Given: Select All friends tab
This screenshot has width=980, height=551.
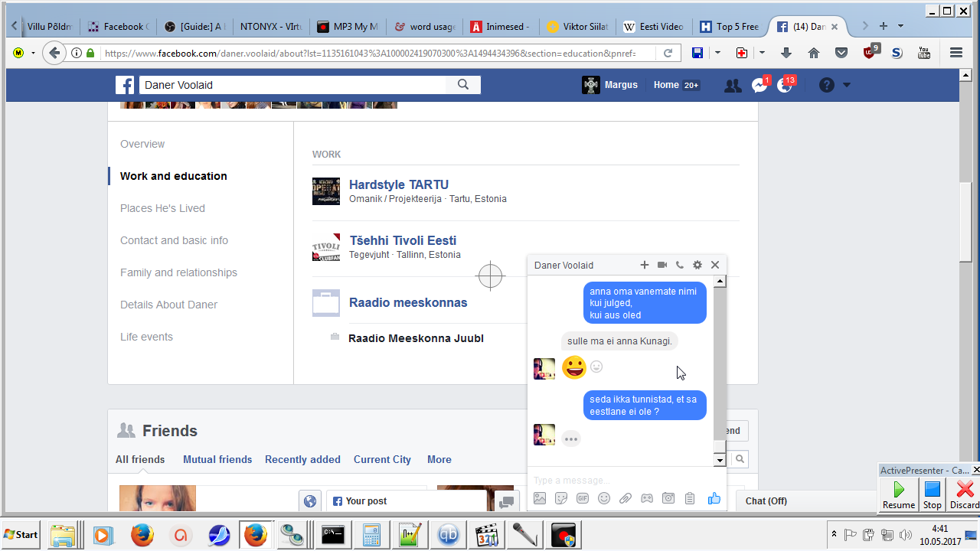Looking at the screenshot, I should (x=140, y=459).
